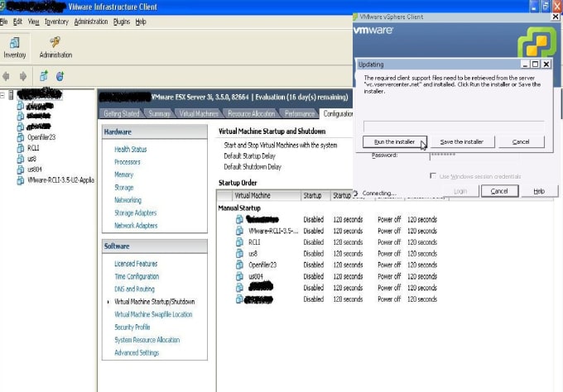Click the us8 VM icon in inventory tree
This screenshot has width=563, height=392.
click(21, 159)
